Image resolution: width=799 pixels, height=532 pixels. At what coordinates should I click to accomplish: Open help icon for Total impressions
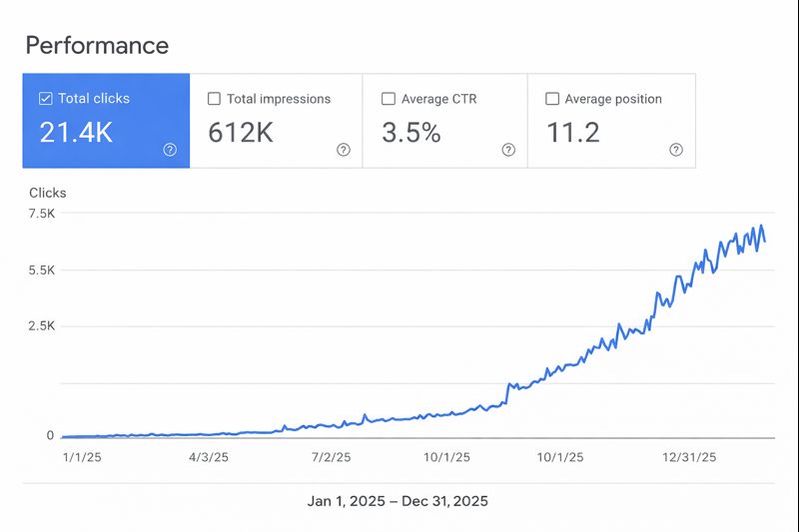[344, 150]
